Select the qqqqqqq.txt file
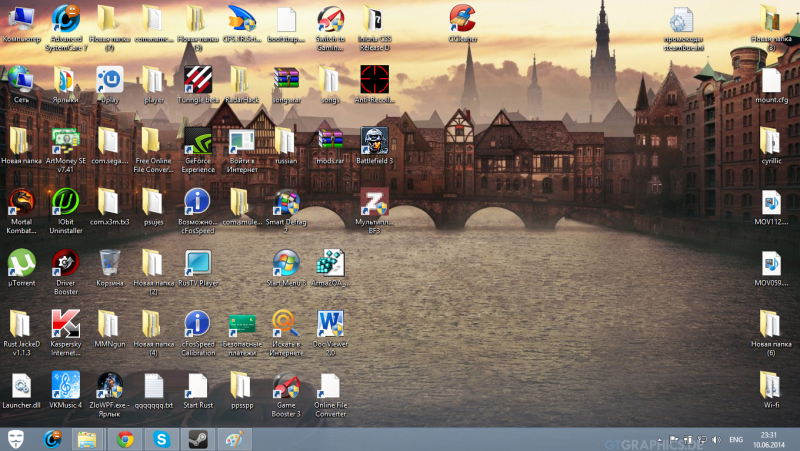 tap(154, 385)
